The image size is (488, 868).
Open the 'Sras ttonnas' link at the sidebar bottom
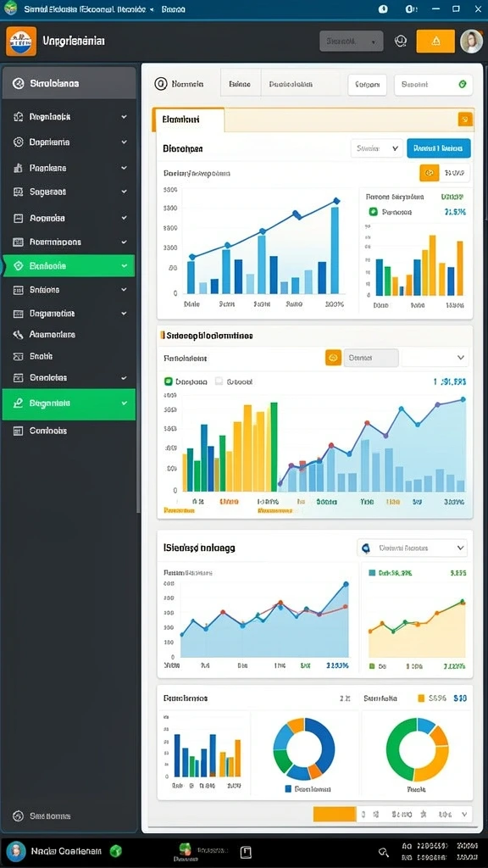click(50, 816)
